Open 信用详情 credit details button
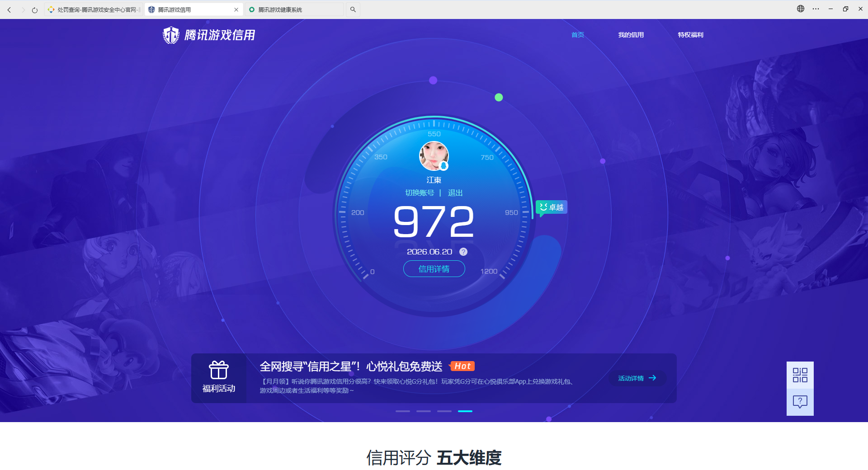Viewport: 868px width, 470px height. [434, 269]
